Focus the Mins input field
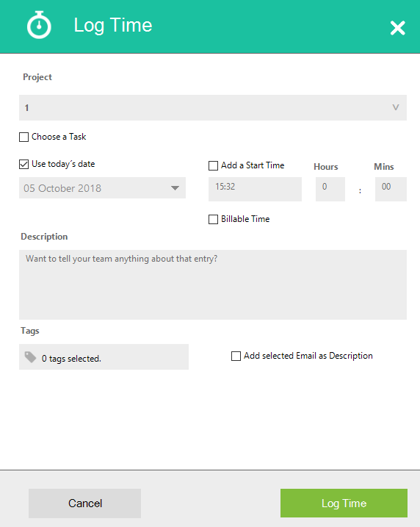420x527 pixels. click(x=391, y=189)
